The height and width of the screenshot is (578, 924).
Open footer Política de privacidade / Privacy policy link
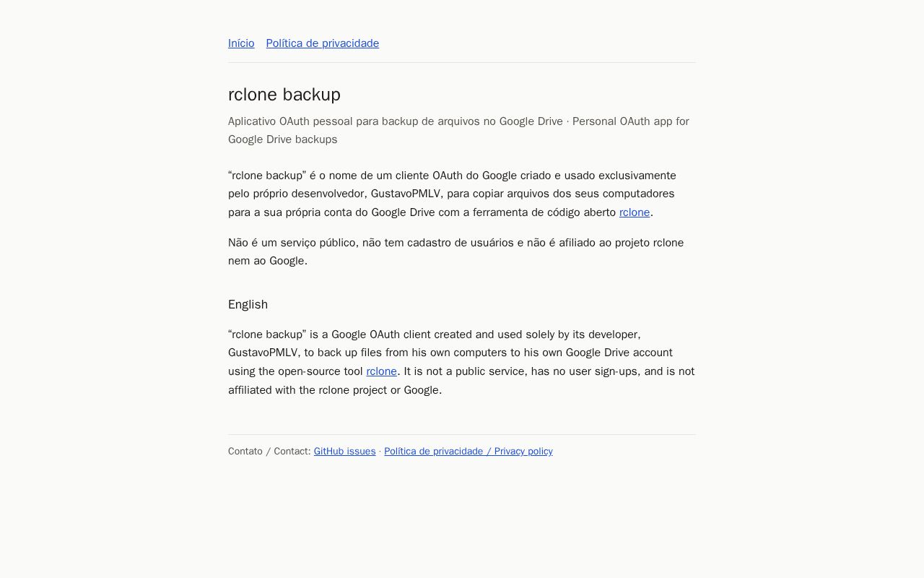(x=468, y=451)
